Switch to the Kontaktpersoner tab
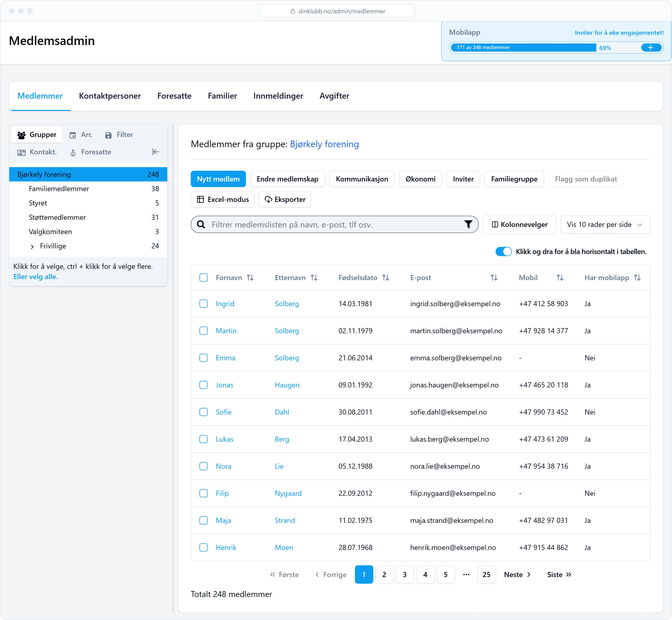Viewport: 672px width, 620px height. (110, 96)
